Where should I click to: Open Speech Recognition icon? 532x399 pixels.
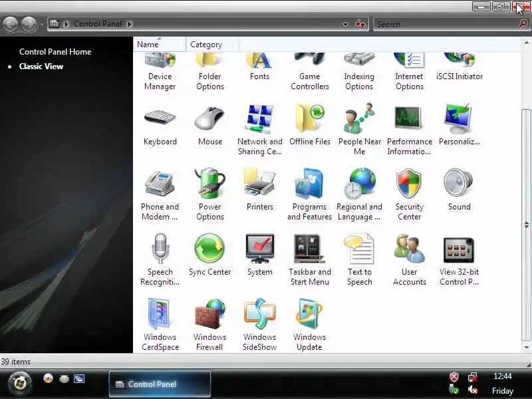pyautogui.click(x=160, y=260)
